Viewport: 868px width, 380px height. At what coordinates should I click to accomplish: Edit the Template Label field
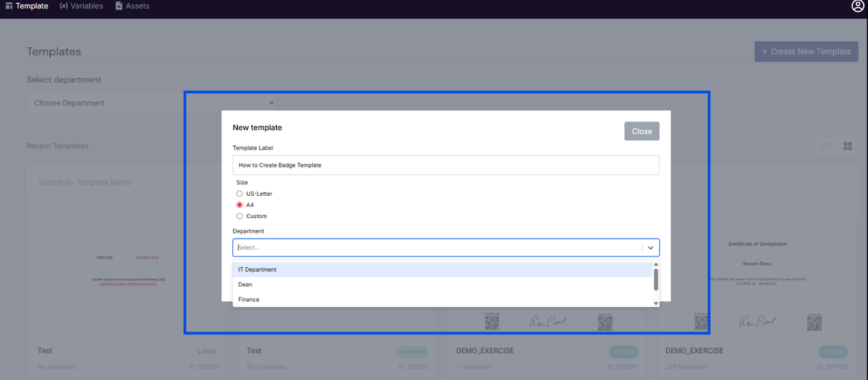pos(446,165)
